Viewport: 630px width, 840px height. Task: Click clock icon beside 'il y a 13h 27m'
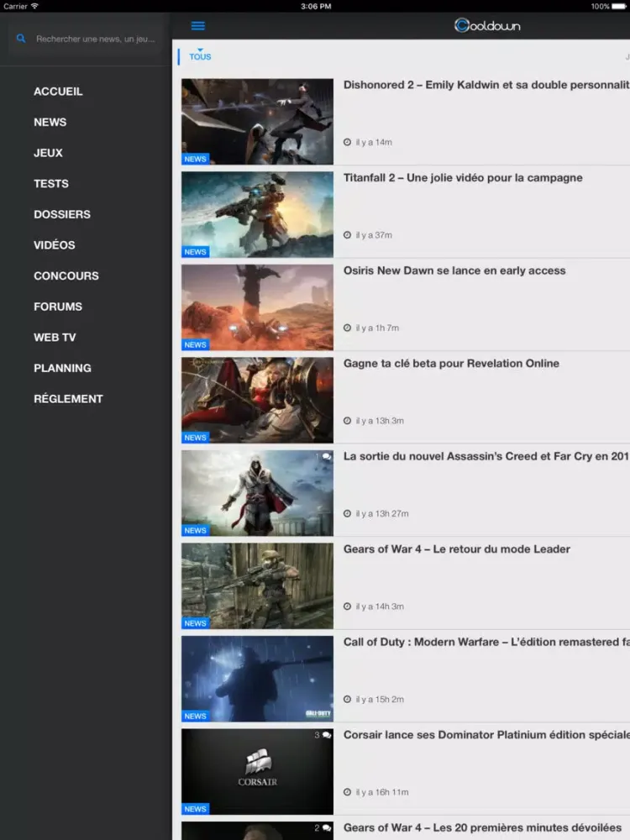pyautogui.click(x=347, y=513)
